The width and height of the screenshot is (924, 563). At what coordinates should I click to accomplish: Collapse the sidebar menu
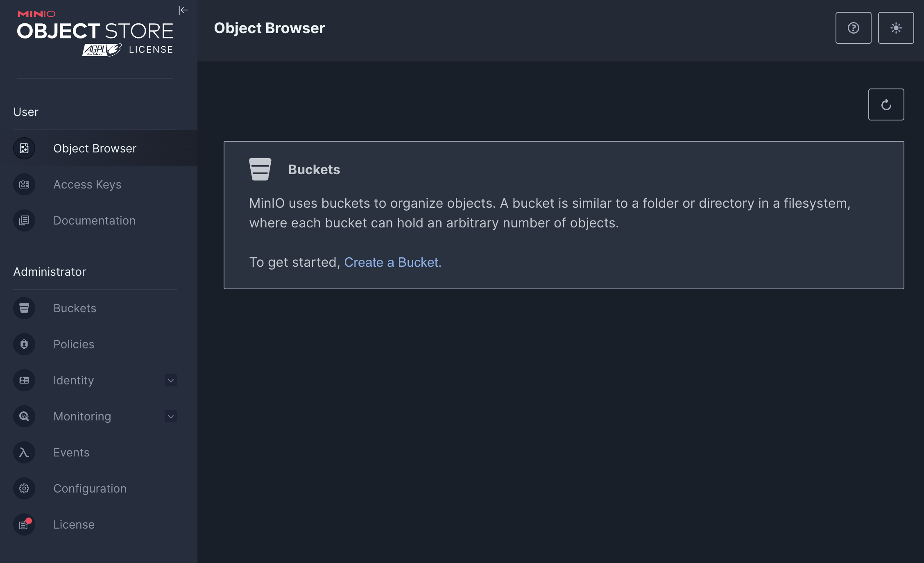(x=183, y=10)
